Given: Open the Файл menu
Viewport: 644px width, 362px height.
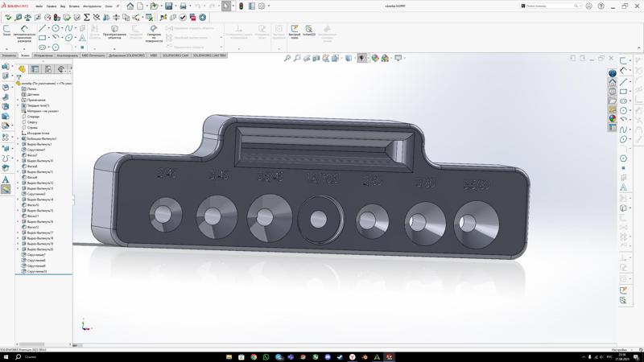Looking at the screenshot, I should [x=39, y=6].
